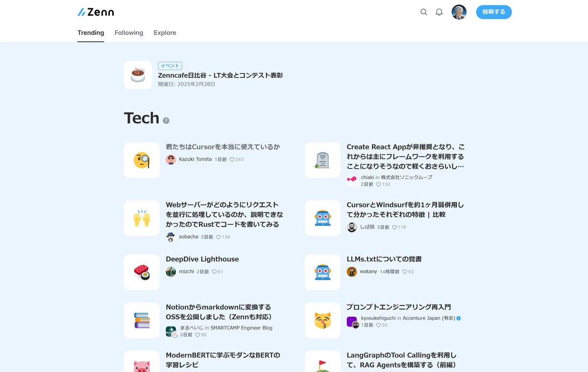Open kyosukehiguchi author name

point(378,318)
